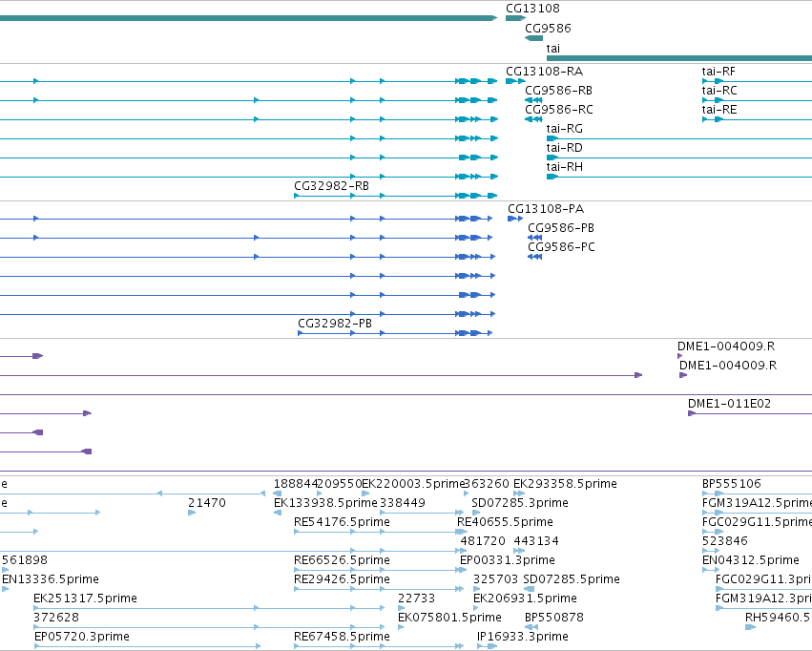Select the EN13336.5prime EST label

coord(51,579)
